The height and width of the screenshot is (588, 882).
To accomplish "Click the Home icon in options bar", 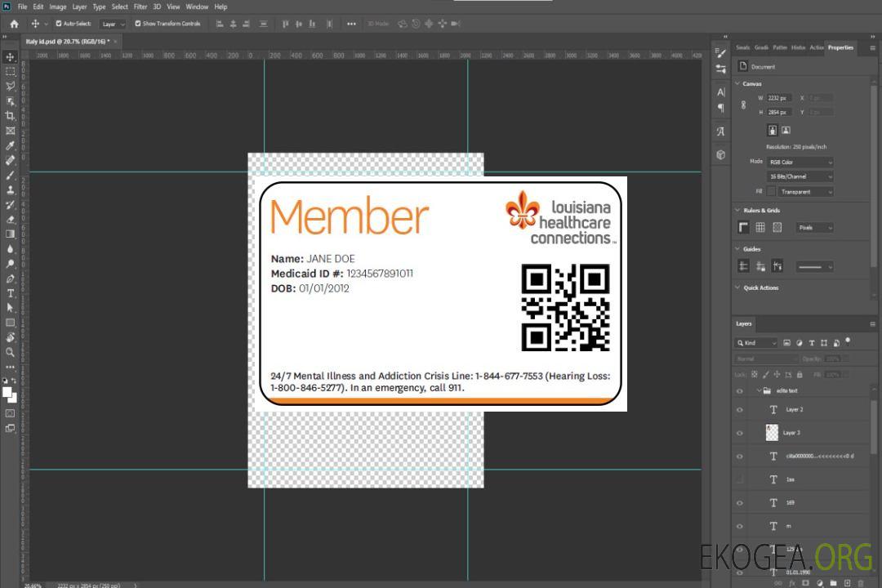I will 14,24.
